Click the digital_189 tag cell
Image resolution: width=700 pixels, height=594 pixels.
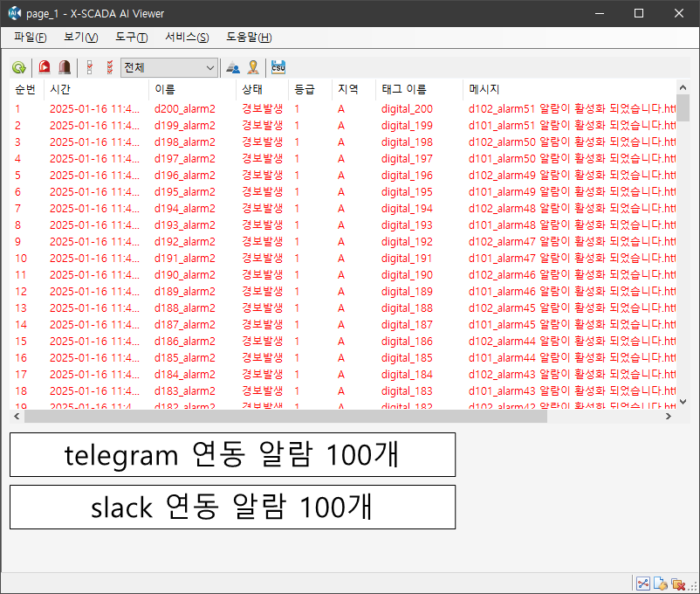pos(407,292)
